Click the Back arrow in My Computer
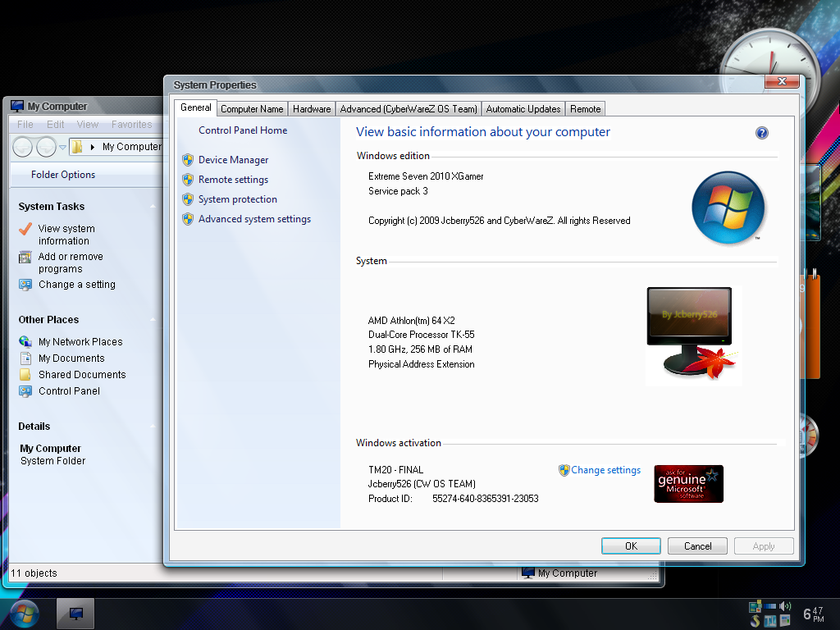This screenshot has width=840, height=630. coord(22,147)
